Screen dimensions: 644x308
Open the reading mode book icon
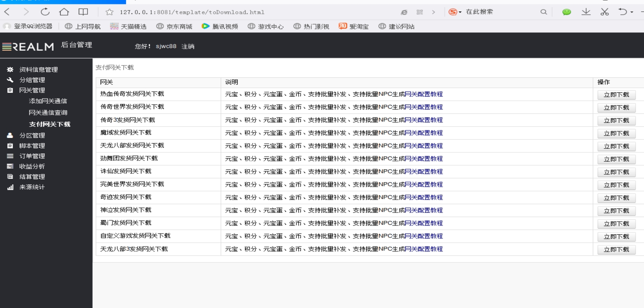tap(83, 12)
